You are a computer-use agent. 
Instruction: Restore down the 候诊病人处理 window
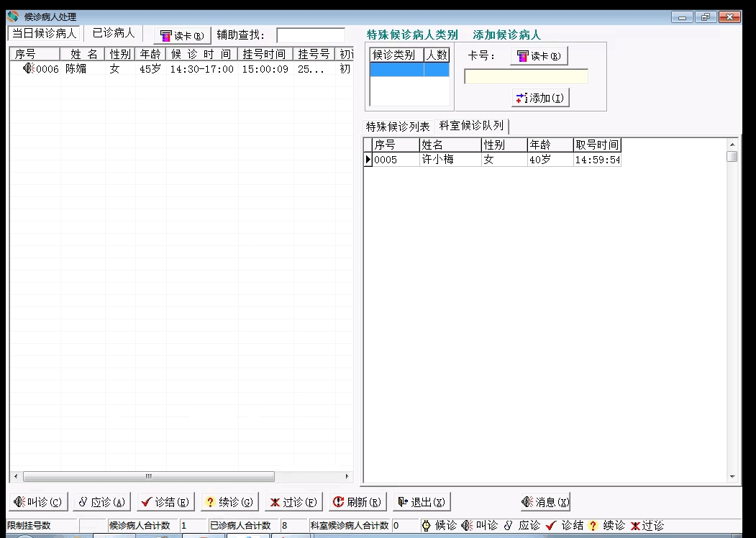point(706,17)
